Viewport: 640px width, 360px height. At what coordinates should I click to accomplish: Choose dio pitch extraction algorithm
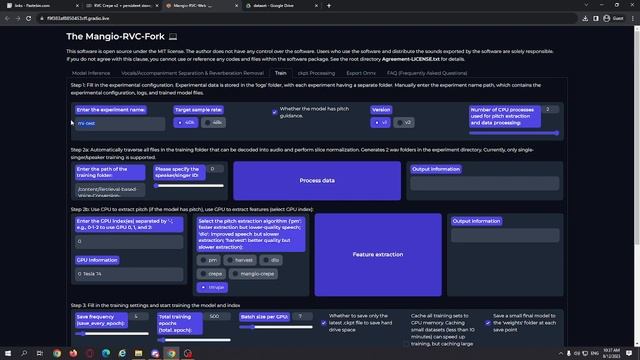[271, 260]
